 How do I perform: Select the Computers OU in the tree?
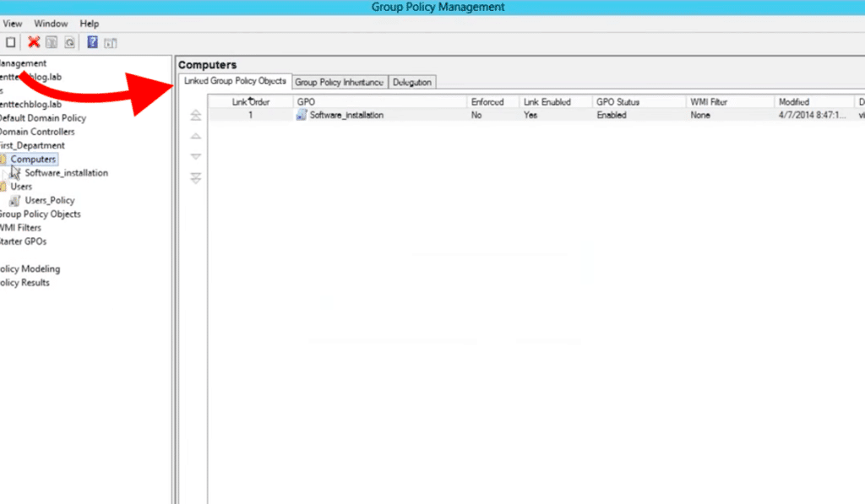(x=34, y=159)
